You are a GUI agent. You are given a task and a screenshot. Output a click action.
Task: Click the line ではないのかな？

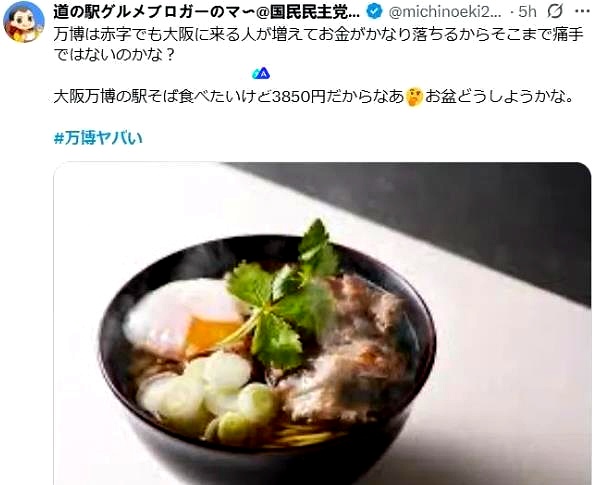[114, 55]
